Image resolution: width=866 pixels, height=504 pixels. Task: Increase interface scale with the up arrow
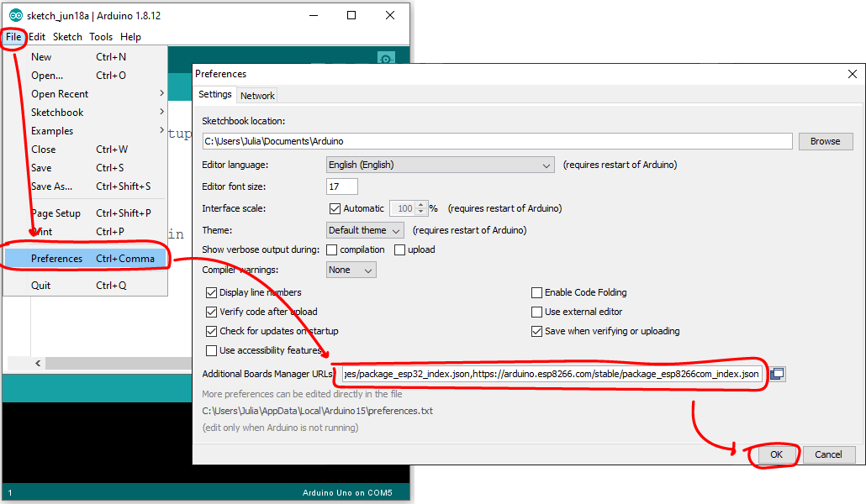click(421, 205)
